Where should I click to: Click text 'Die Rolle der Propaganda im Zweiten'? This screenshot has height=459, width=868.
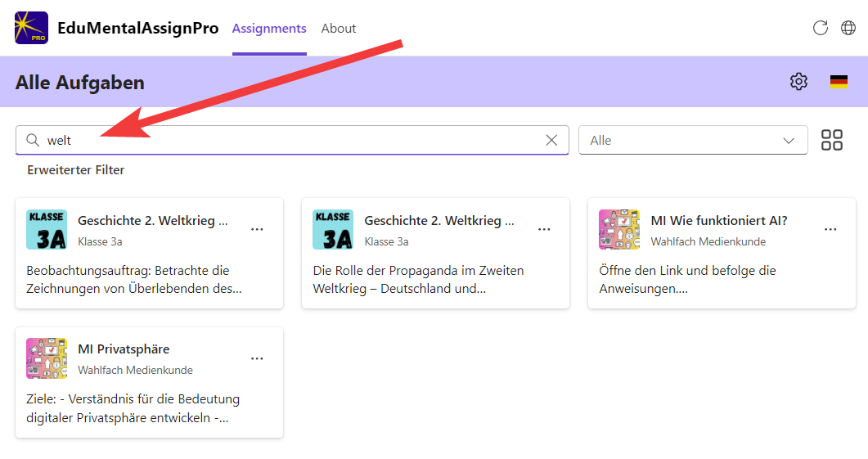pyautogui.click(x=418, y=271)
